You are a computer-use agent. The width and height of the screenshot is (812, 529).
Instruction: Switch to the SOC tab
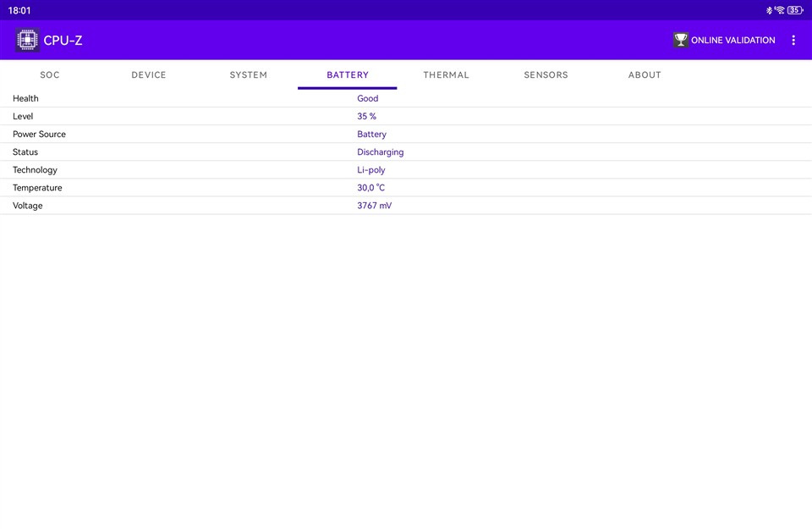50,74
